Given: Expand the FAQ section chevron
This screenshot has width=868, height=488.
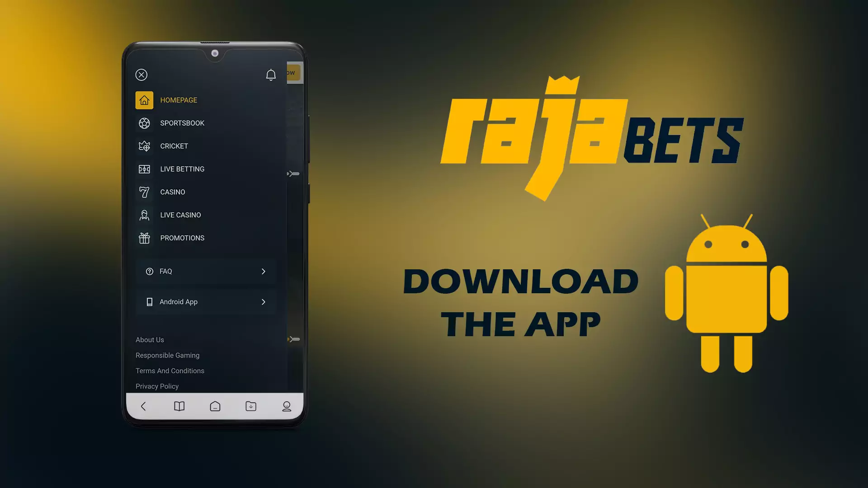Looking at the screenshot, I should (x=263, y=271).
